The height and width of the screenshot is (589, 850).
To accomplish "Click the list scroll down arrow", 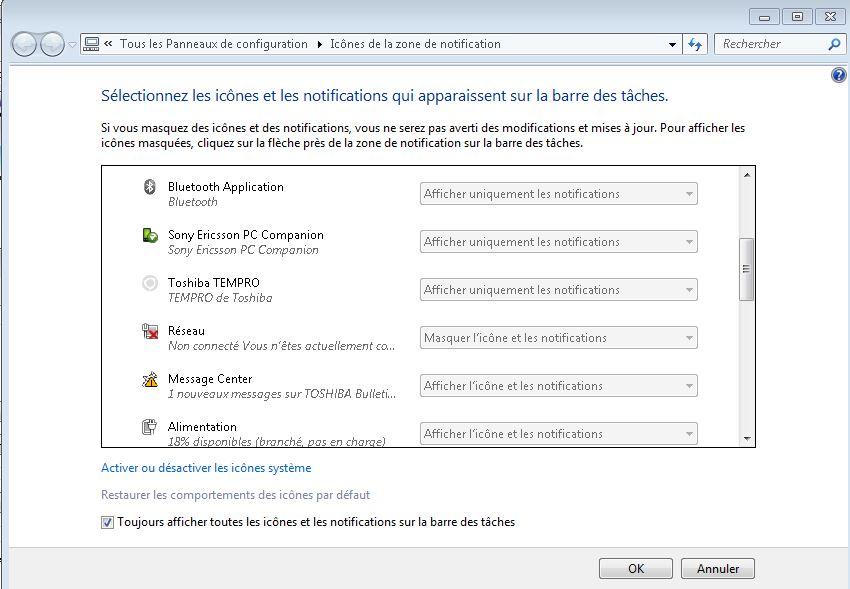I will [747, 439].
